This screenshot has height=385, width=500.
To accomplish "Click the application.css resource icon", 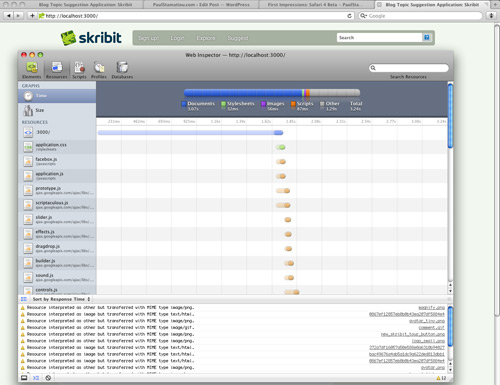I will [28, 147].
